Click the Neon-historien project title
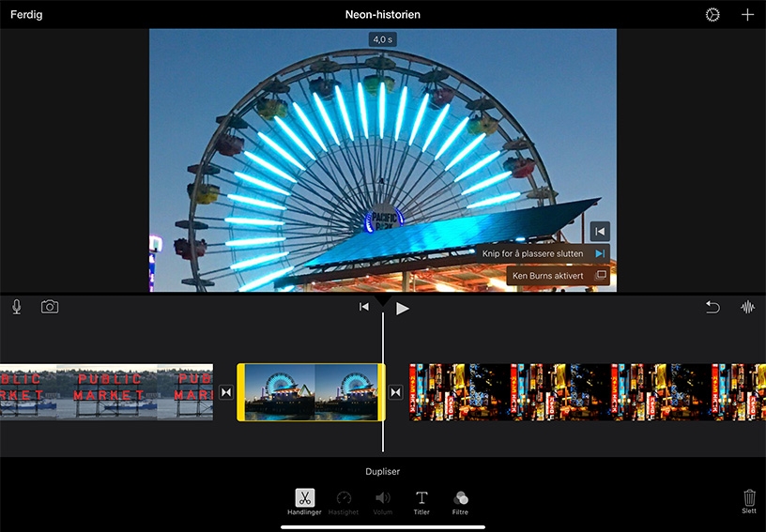The width and height of the screenshot is (766, 532). coord(382,15)
